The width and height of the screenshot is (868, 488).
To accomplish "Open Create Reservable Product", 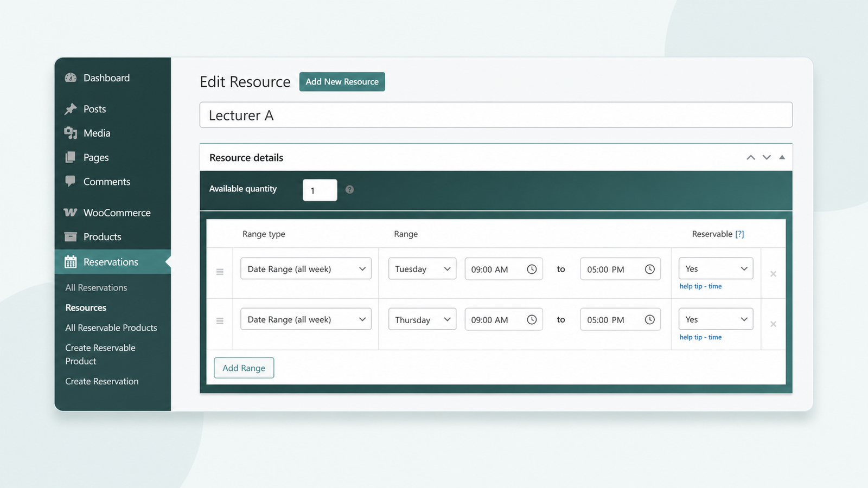I will (100, 354).
